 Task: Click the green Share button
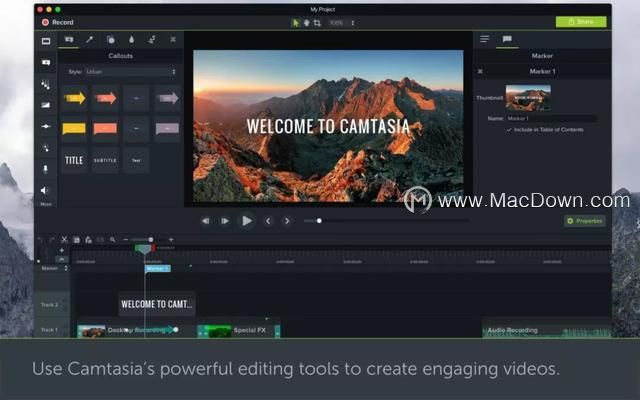(581, 22)
